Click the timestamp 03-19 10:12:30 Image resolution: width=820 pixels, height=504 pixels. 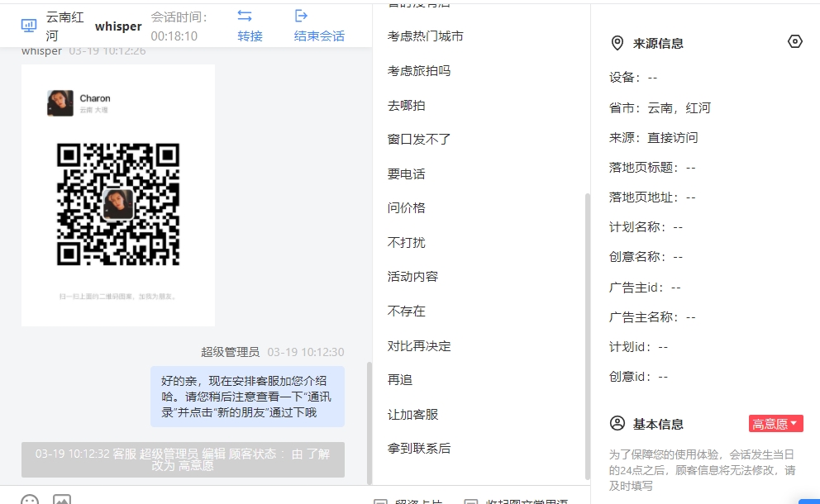coord(306,352)
